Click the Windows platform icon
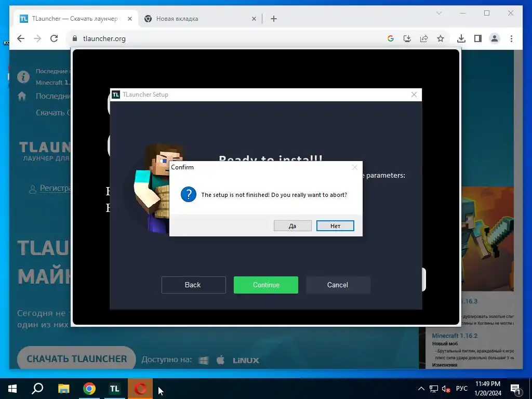This screenshot has width=532, height=399. tap(203, 360)
